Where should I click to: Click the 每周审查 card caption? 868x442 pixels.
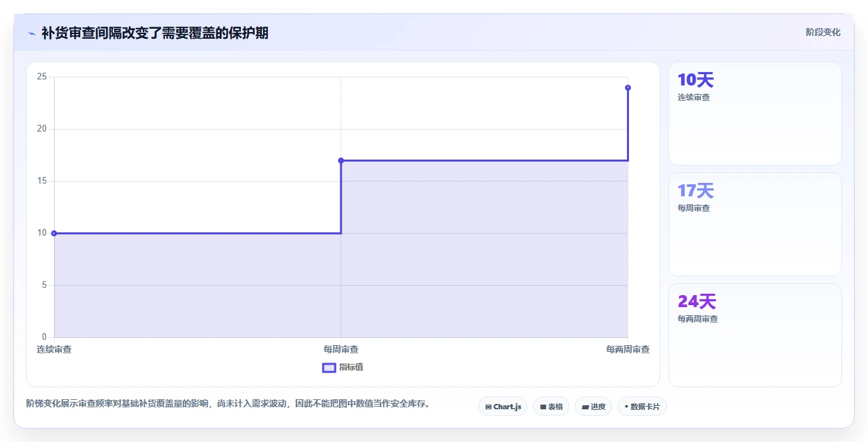pos(694,208)
